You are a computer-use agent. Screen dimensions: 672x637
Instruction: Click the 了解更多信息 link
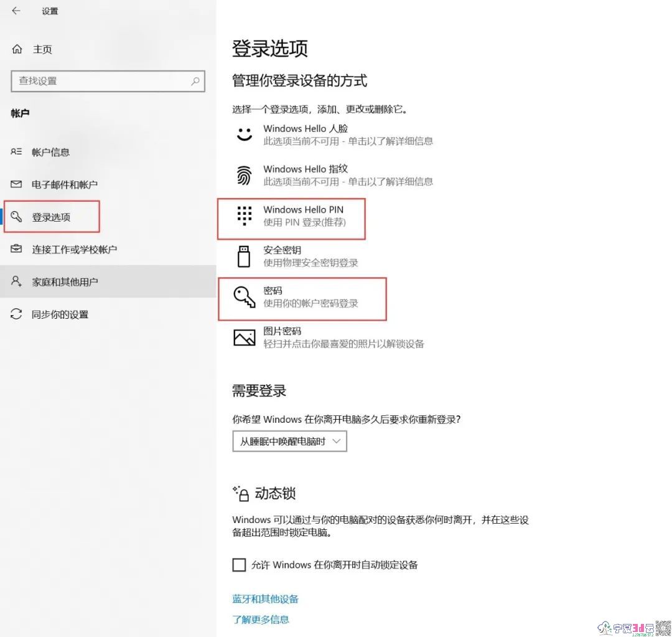(261, 620)
